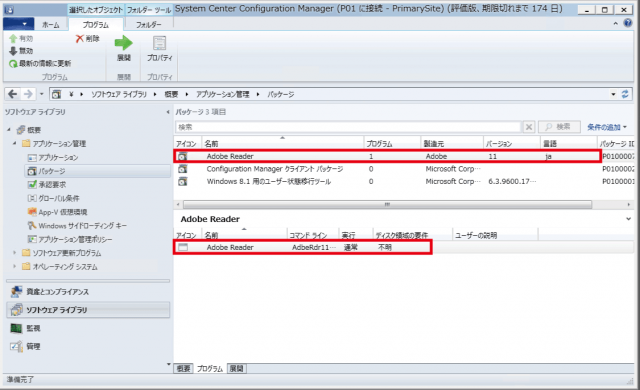Open the 条件の追加 dropdown

click(x=607, y=127)
